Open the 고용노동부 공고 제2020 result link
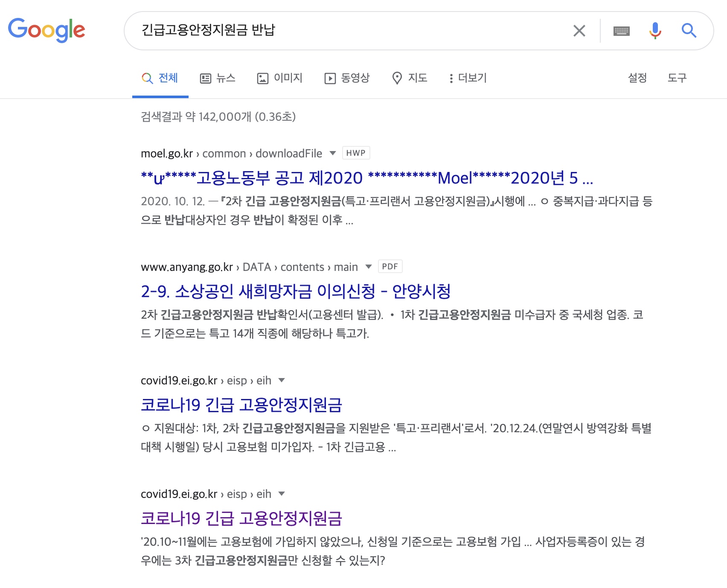 (x=367, y=178)
